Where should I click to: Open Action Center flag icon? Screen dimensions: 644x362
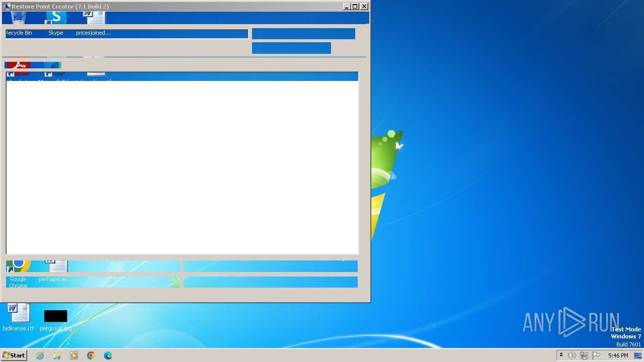[x=596, y=355]
